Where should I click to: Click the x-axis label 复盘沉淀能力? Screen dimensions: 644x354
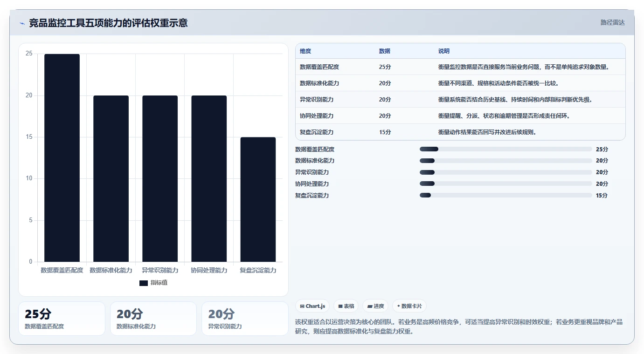click(x=258, y=270)
